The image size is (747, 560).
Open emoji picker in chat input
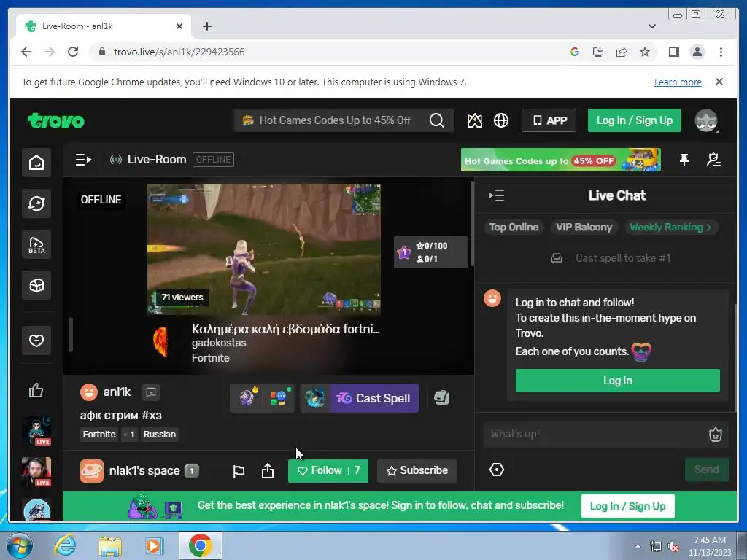716,435
